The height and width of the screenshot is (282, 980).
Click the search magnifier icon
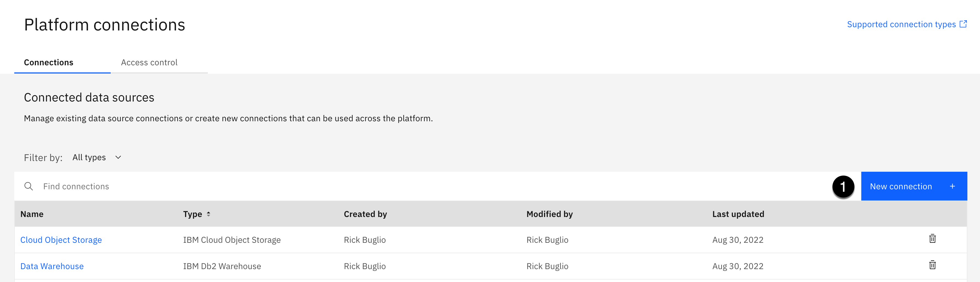click(x=29, y=187)
